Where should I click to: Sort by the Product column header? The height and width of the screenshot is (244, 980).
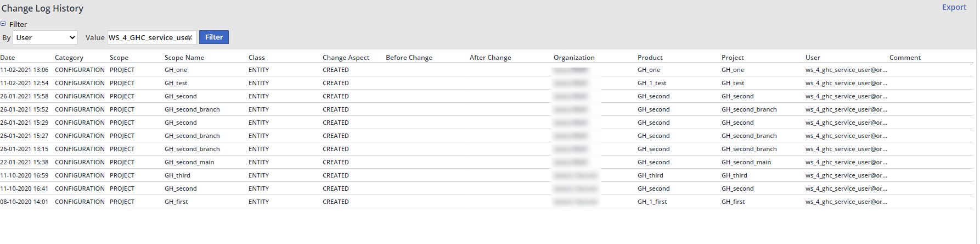(650, 58)
